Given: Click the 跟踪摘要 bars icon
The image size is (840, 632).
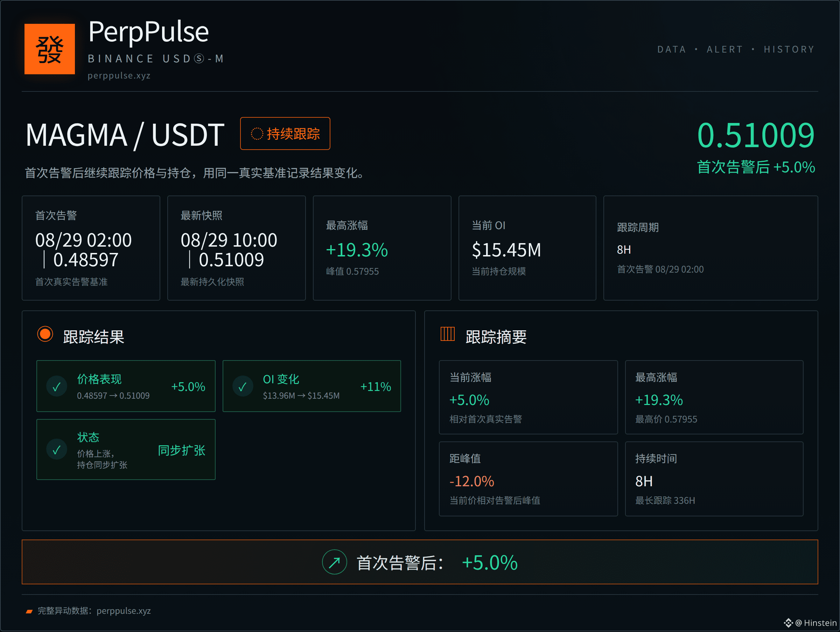Looking at the screenshot, I should (447, 335).
